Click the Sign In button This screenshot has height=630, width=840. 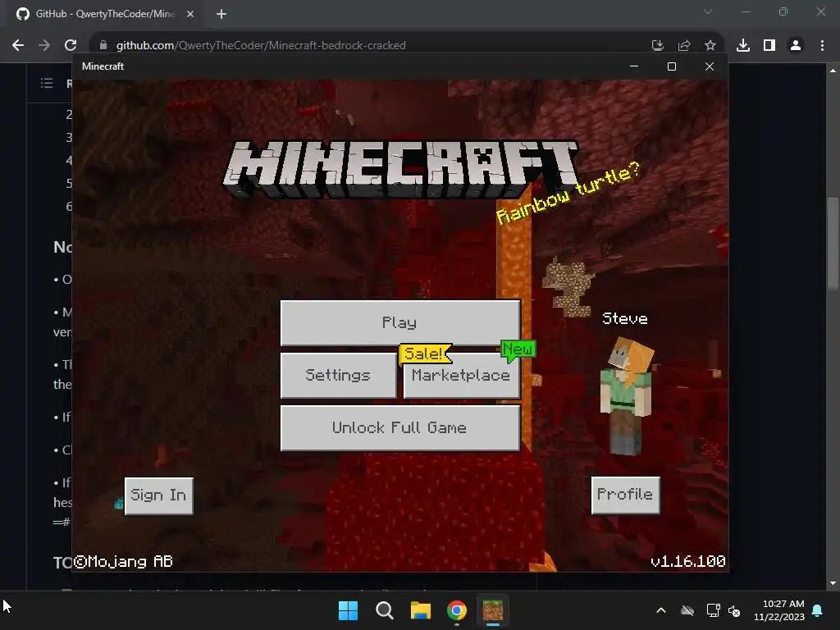coord(158,495)
